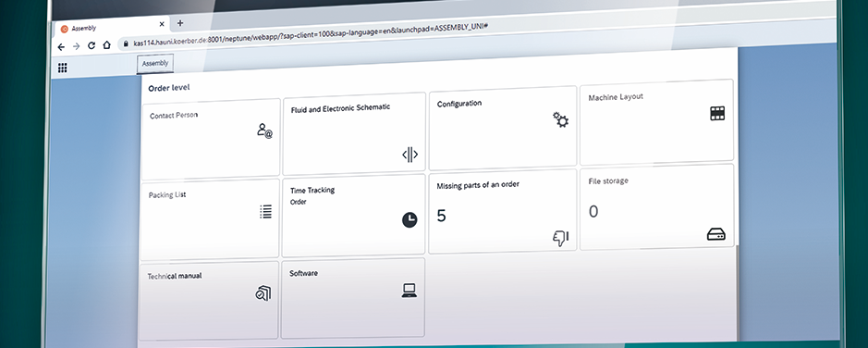868x348 pixels.
Task: Click the Configuration gears icon
Action: click(x=561, y=119)
